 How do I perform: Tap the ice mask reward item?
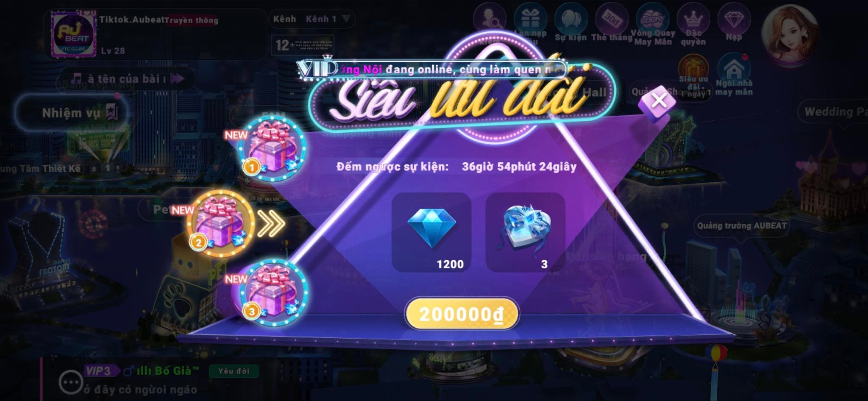526,232
